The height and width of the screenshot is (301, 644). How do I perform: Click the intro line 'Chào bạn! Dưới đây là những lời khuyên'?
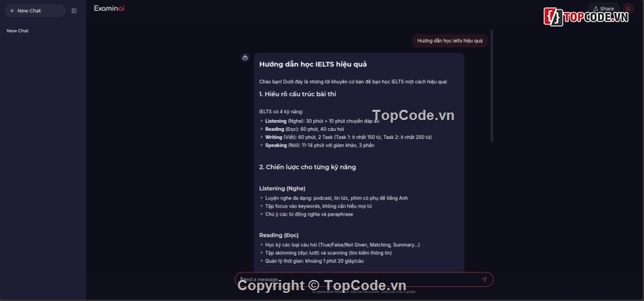[x=353, y=81]
